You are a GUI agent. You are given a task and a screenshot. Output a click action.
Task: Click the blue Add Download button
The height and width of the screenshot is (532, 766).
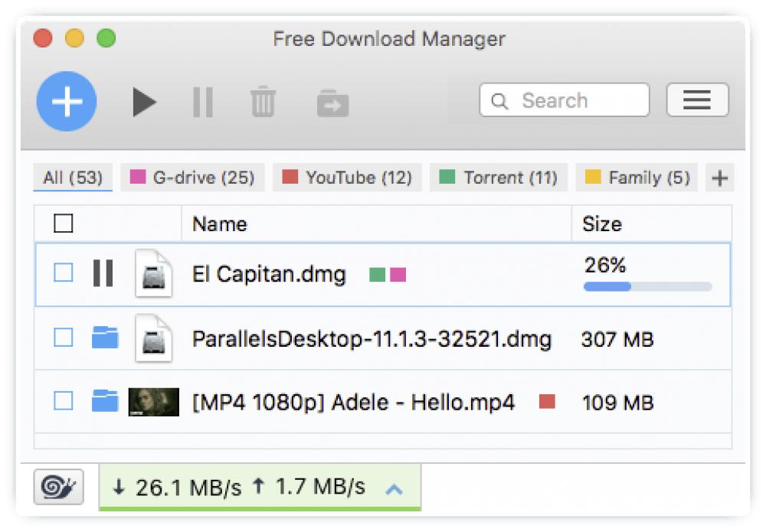click(66, 101)
